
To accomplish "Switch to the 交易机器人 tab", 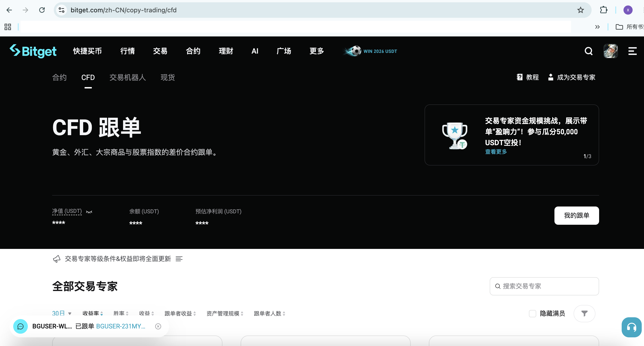I will click(x=127, y=77).
